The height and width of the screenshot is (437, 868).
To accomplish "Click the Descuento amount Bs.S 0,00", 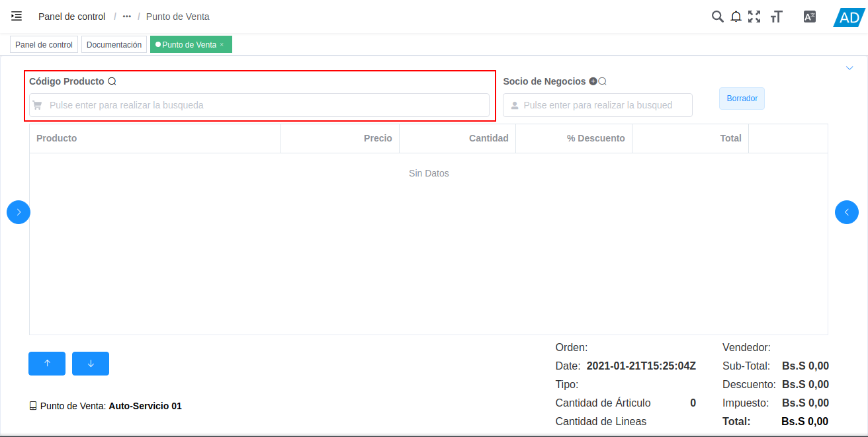I will click(x=805, y=384).
